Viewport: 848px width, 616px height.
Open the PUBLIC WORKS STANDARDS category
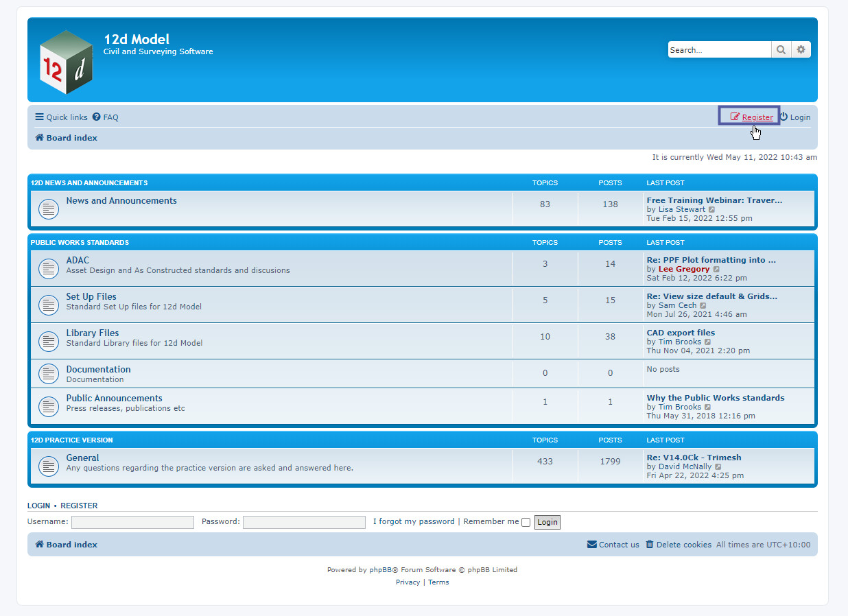(x=80, y=243)
